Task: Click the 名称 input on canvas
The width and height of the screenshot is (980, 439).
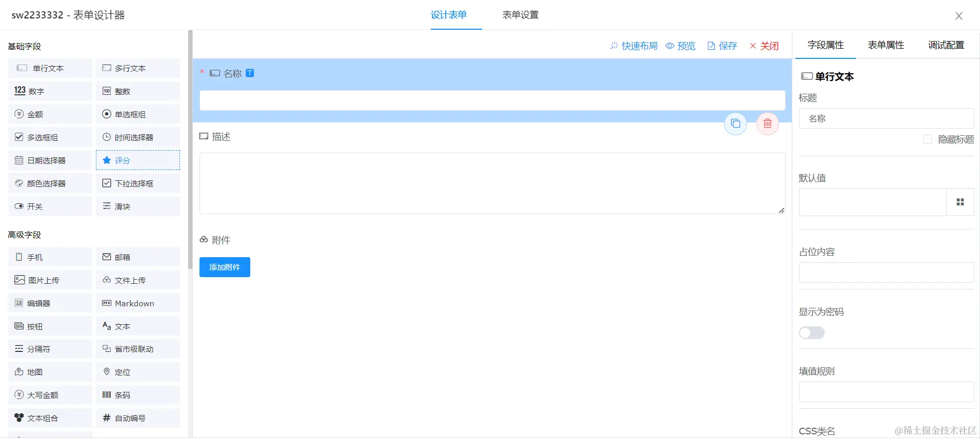Action: click(x=492, y=100)
